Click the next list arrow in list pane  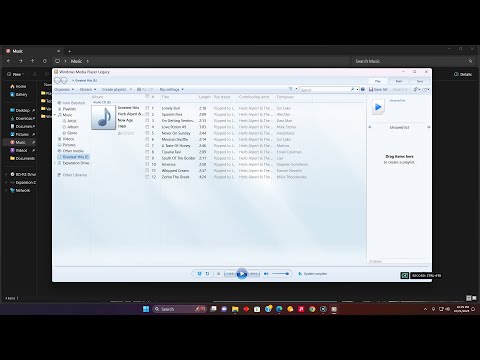pyautogui.click(x=429, y=127)
